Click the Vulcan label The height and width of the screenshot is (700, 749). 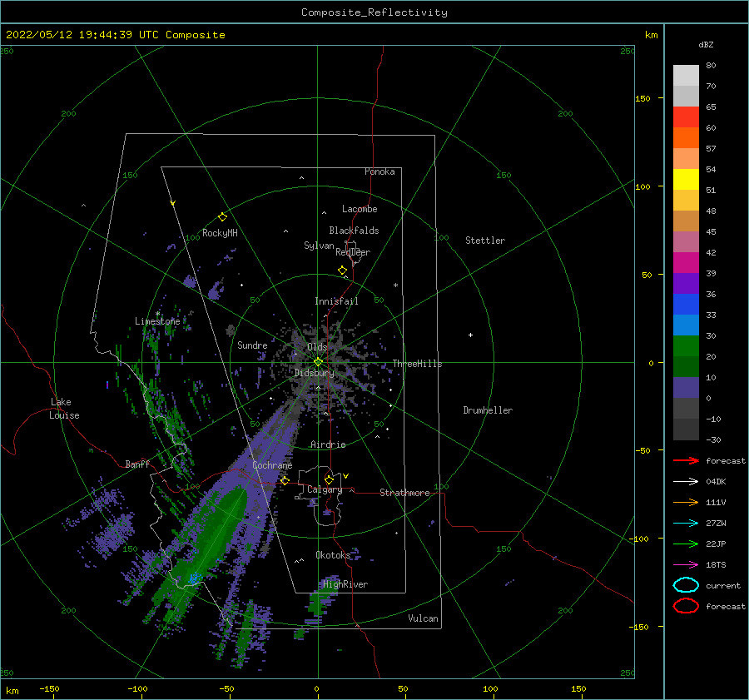(x=423, y=618)
